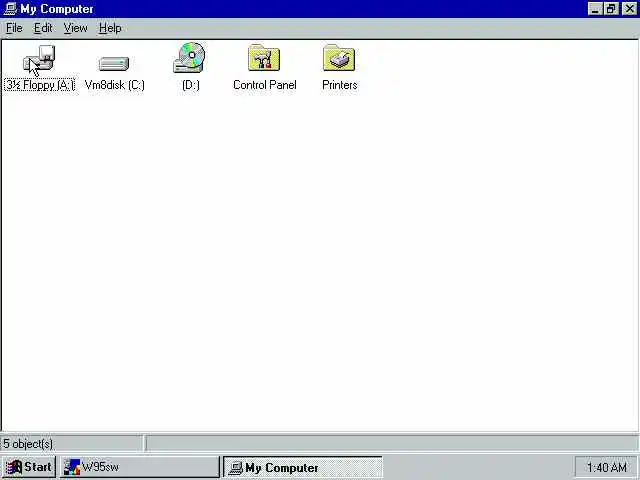Click the '(D:)' label text

[x=191, y=85]
